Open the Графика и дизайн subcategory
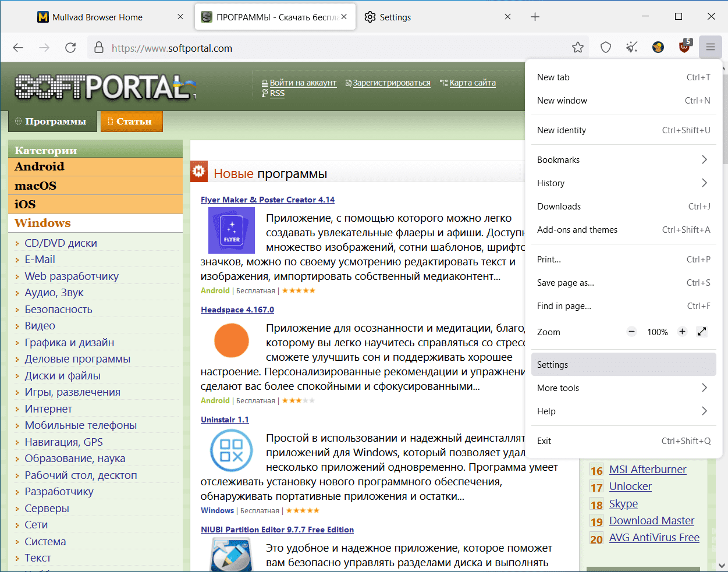 69,343
